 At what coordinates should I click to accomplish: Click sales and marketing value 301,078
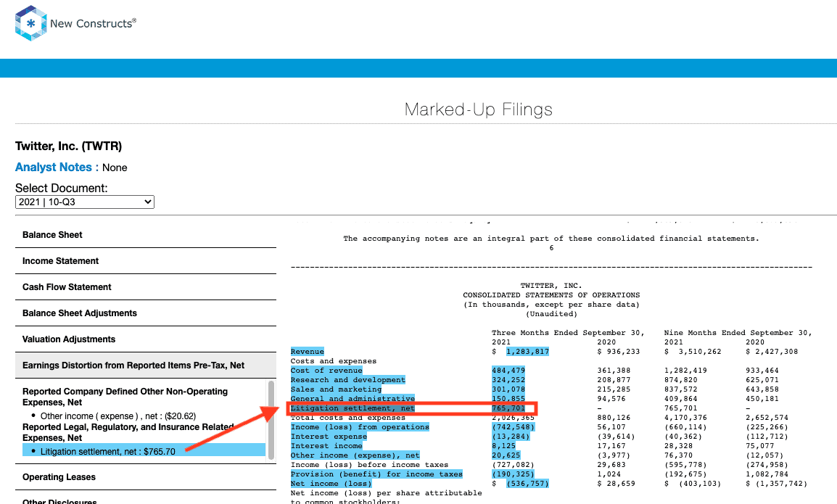coord(508,389)
